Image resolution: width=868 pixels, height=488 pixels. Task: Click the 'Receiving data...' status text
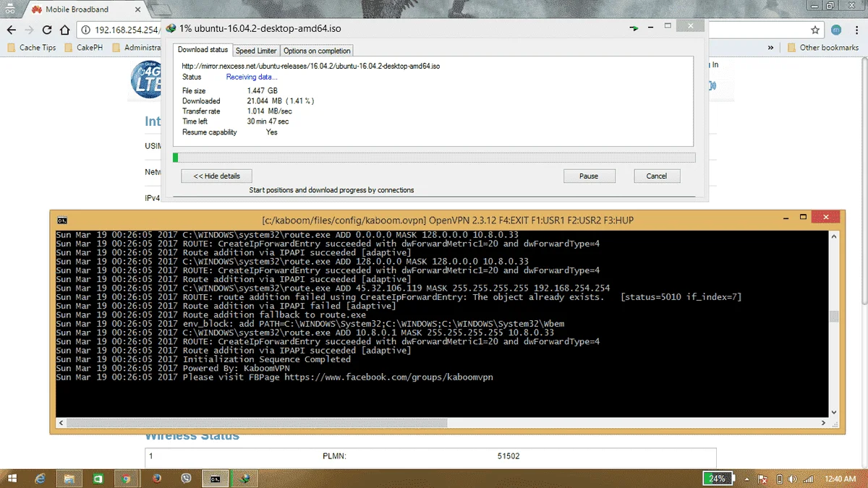pos(252,77)
